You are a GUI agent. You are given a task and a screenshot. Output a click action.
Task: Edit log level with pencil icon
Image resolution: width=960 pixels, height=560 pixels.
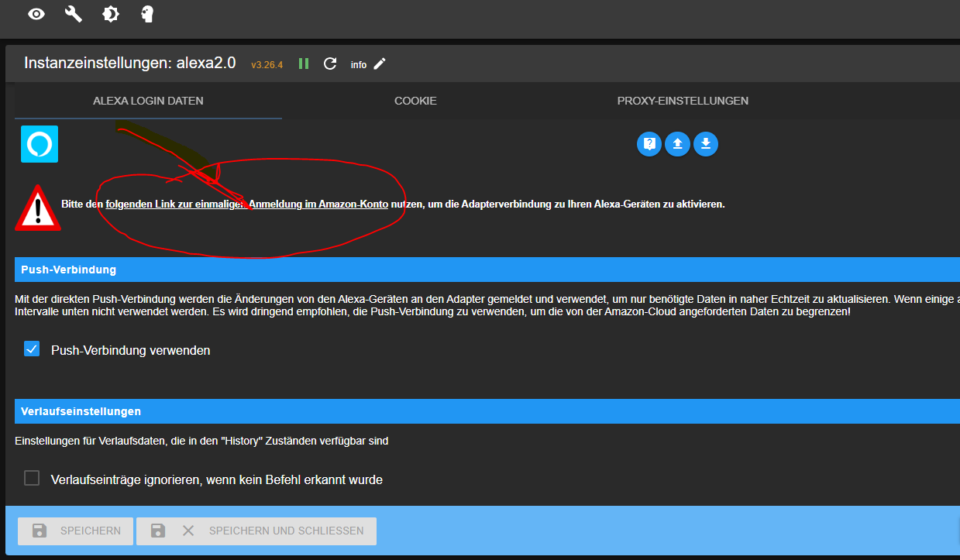coord(380,64)
